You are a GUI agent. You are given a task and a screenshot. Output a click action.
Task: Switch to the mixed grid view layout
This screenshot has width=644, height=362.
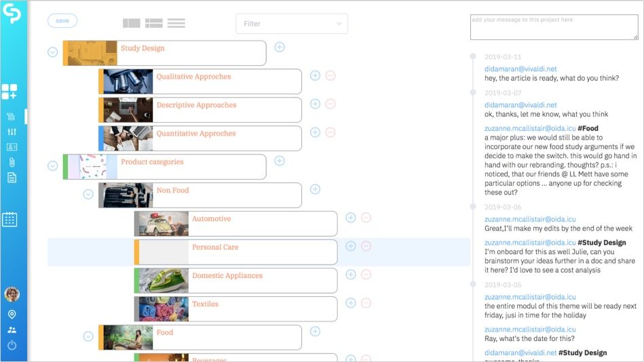pyautogui.click(x=153, y=23)
